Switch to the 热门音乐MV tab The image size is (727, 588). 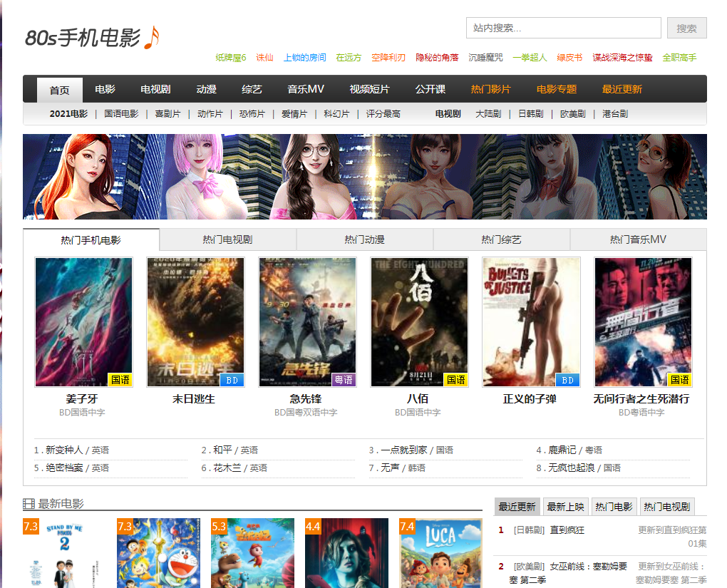click(638, 239)
